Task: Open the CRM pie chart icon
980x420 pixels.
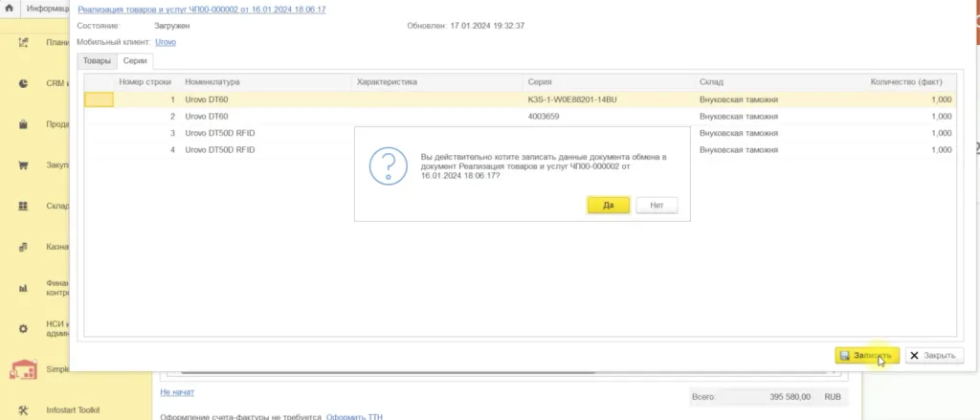Action: (23, 83)
